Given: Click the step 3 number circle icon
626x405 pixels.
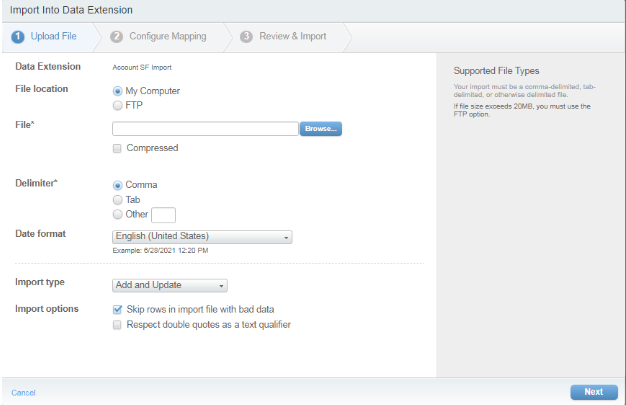Looking at the screenshot, I should (x=246, y=37).
